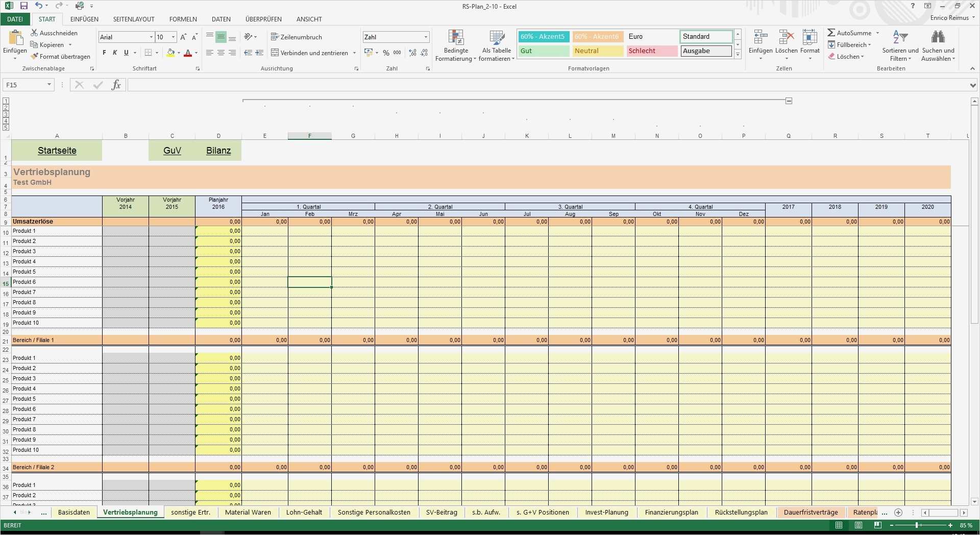Follow the Startseite link
Viewport: 980px width, 535px height.
[57, 151]
